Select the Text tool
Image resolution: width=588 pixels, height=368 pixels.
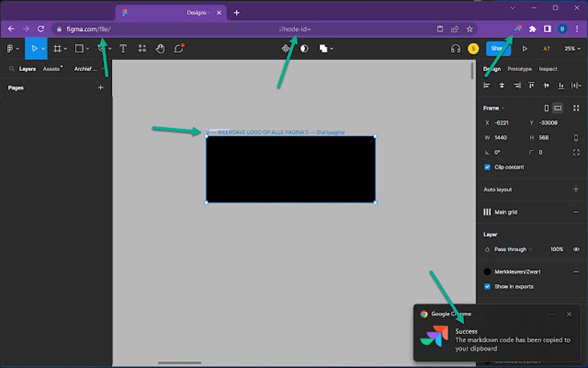click(123, 48)
